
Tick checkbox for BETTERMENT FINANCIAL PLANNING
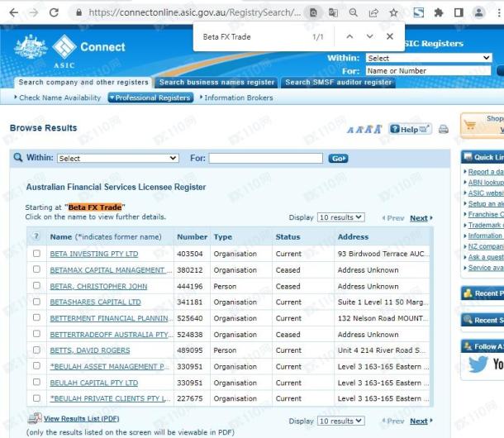36,317
